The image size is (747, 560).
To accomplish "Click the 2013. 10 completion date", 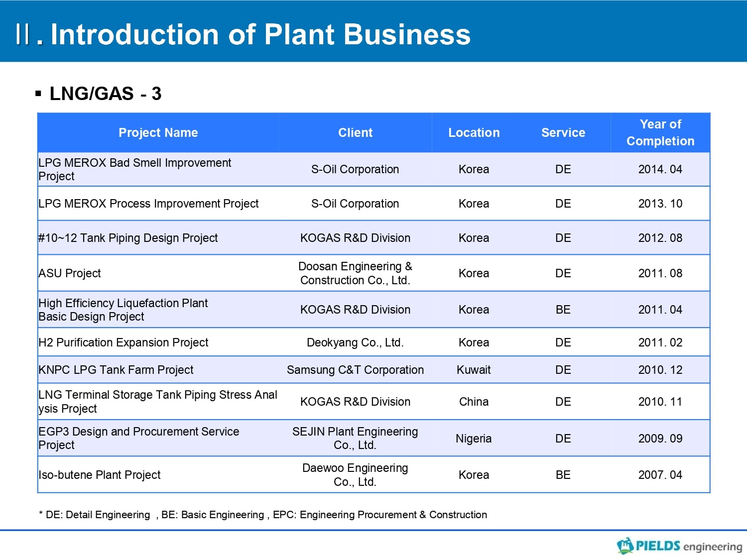I will [660, 204].
